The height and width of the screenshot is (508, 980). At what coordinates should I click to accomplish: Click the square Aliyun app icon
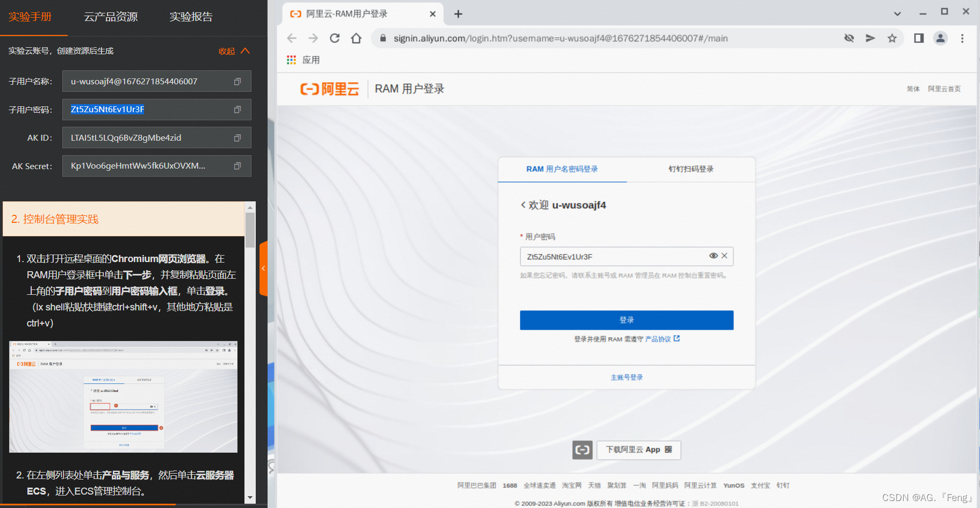pyautogui.click(x=582, y=450)
